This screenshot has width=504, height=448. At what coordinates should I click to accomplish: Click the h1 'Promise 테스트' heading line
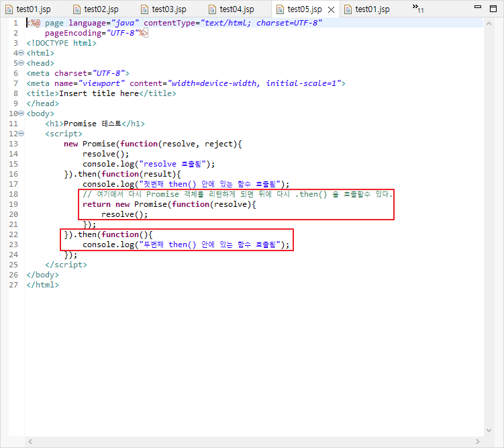click(95, 124)
